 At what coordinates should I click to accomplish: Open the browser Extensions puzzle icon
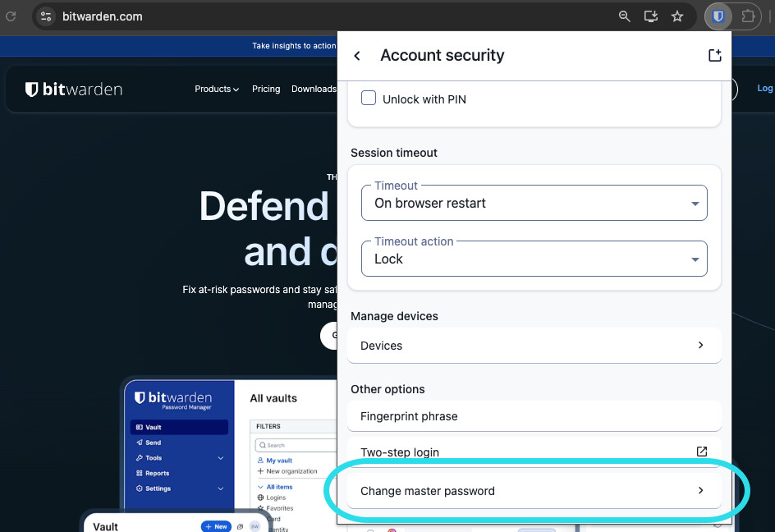pyautogui.click(x=748, y=16)
